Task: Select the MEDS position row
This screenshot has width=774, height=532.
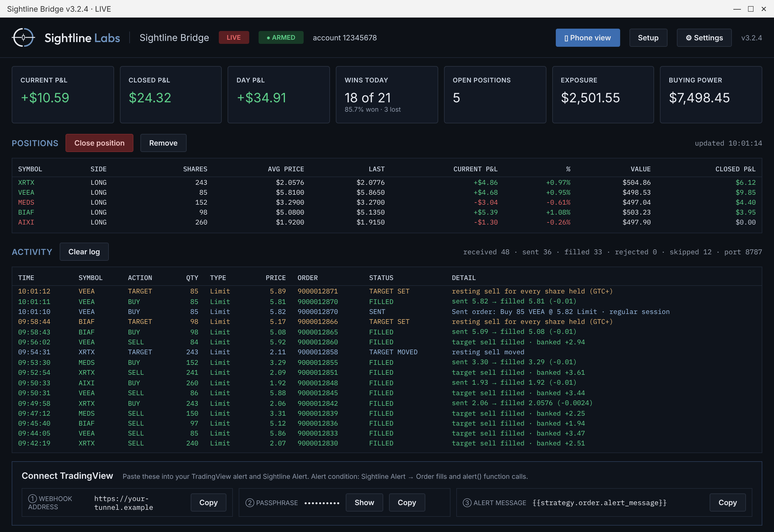Action: click(387, 202)
